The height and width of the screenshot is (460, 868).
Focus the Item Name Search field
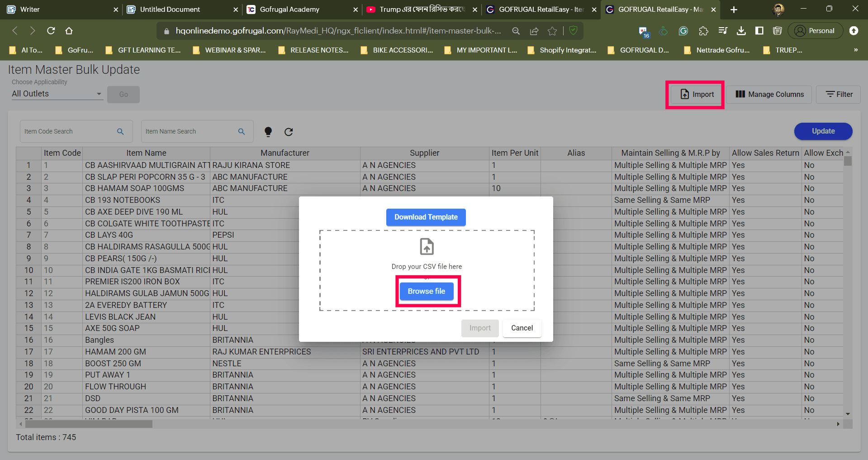197,131
